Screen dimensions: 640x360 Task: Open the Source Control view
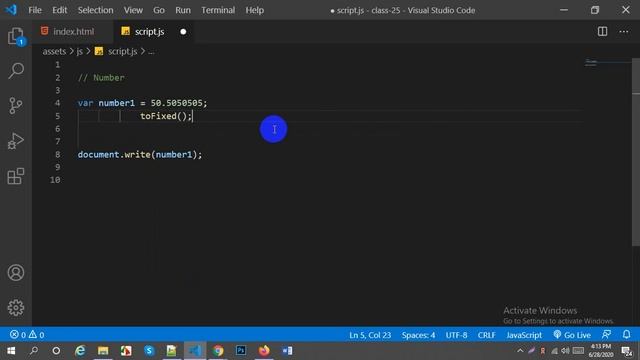point(16,106)
